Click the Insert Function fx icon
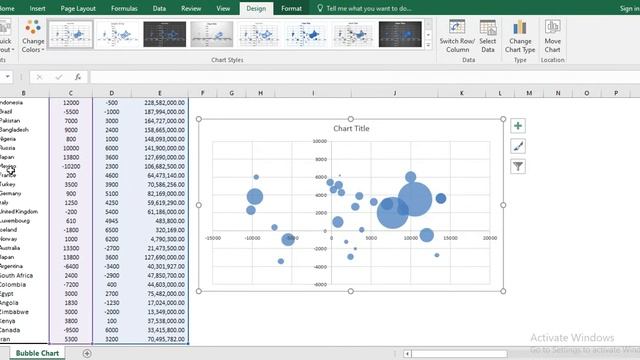The width and height of the screenshot is (640, 360). click(x=78, y=77)
